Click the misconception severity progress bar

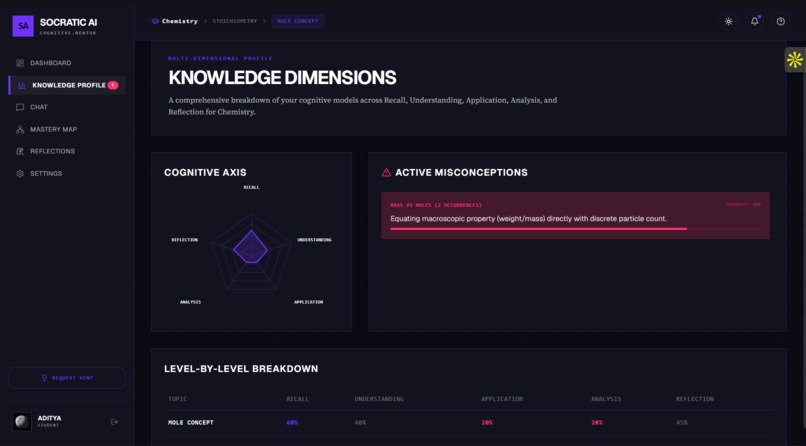(x=575, y=229)
